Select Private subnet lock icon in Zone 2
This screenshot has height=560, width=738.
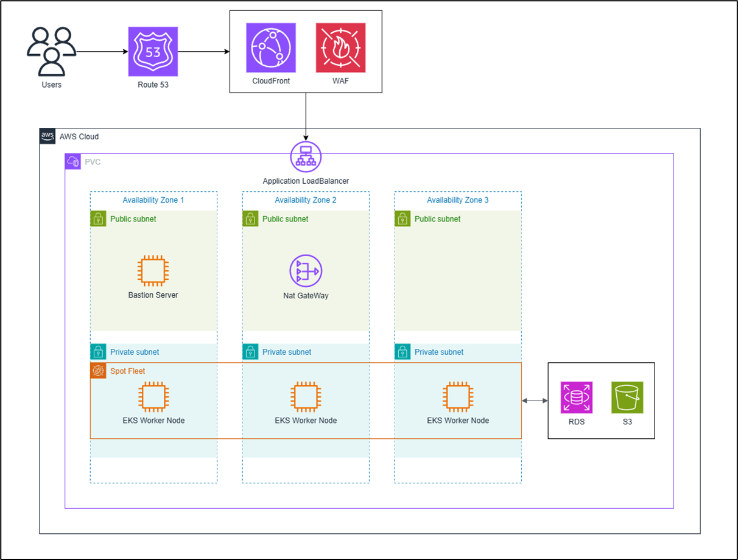(250, 352)
